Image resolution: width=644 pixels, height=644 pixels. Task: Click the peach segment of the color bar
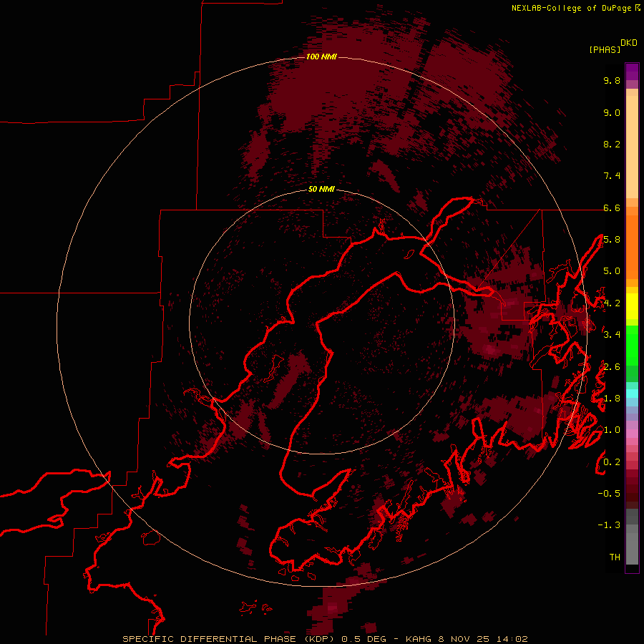pos(632,148)
